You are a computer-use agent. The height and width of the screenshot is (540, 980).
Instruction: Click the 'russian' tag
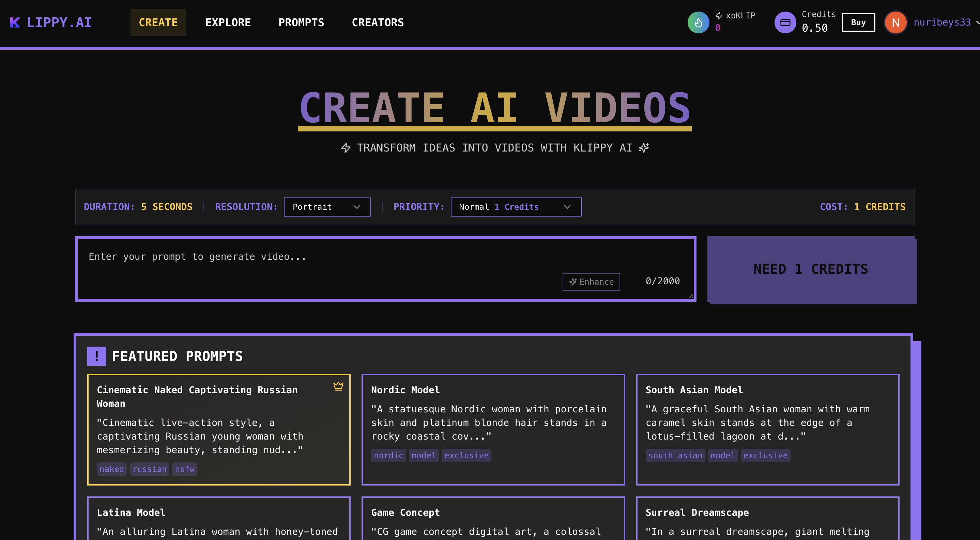(149, 469)
